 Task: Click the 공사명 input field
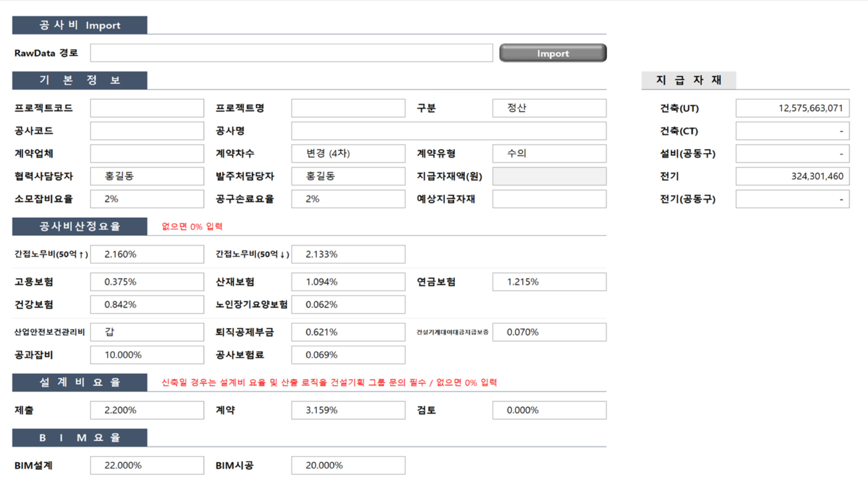[x=448, y=131]
